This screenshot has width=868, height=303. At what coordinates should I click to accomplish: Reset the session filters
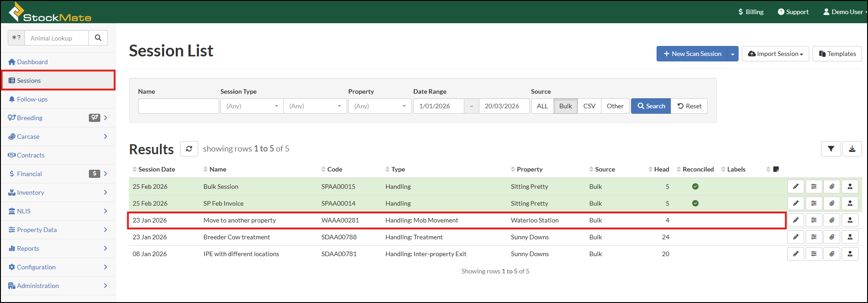tap(689, 106)
